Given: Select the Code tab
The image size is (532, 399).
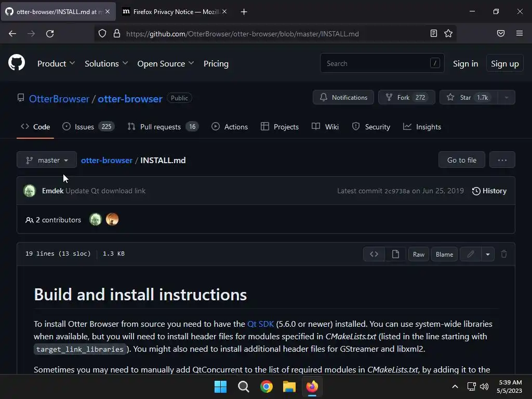Looking at the screenshot, I should (35, 127).
